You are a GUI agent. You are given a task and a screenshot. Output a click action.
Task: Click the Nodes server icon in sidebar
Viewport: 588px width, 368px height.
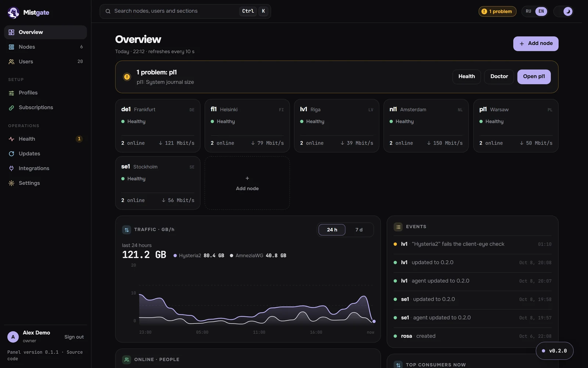[11, 47]
